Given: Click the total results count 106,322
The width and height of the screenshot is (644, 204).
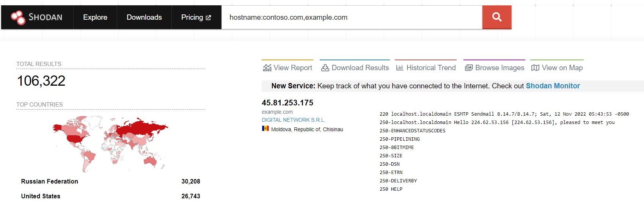Looking at the screenshot, I should click(x=41, y=81).
